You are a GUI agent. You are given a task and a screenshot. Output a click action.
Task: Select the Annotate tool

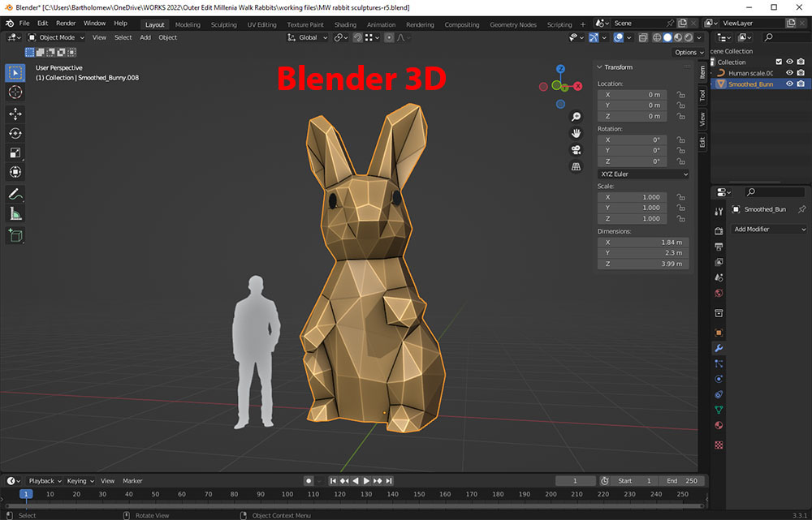click(15, 194)
